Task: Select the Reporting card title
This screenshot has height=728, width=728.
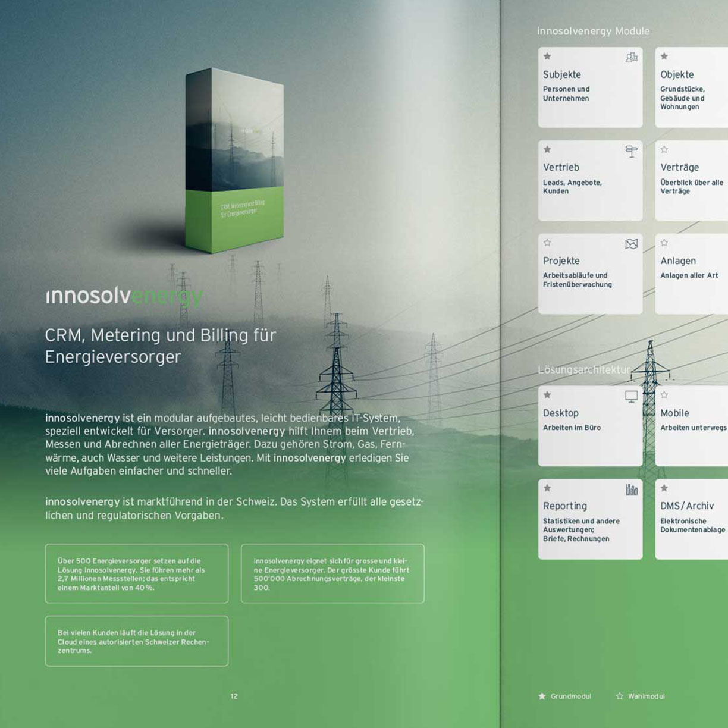Action: pyautogui.click(x=564, y=506)
